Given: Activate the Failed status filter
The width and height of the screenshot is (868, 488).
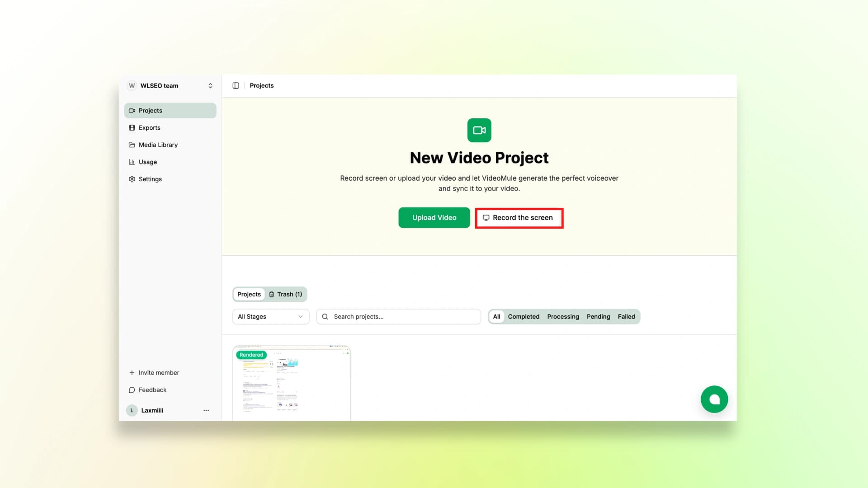Looking at the screenshot, I should coord(626,316).
